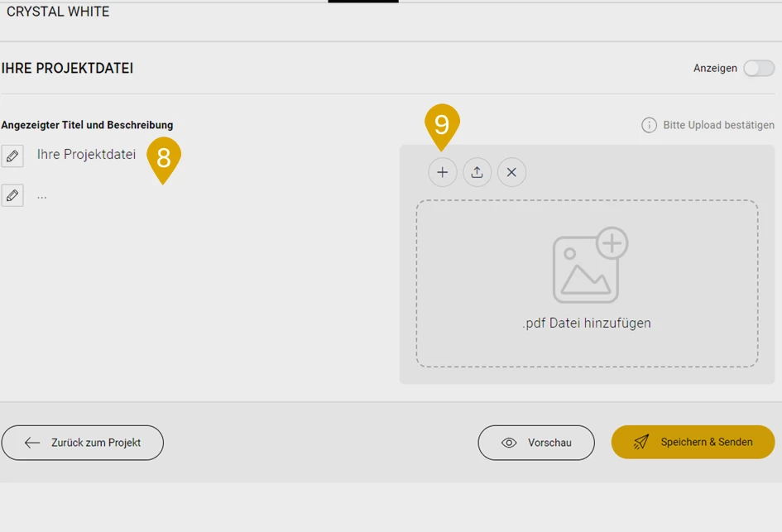Click the yellow marker number 8
The width and height of the screenshot is (782, 532).
coord(163,156)
